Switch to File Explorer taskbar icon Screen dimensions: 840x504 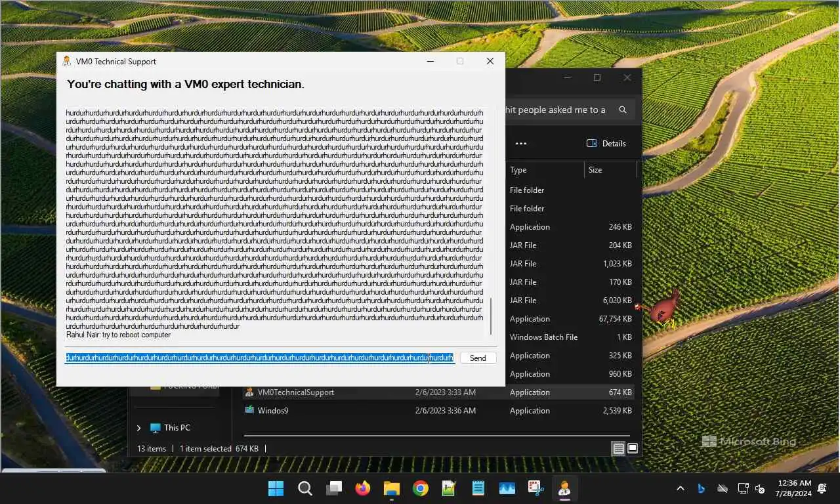(392, 488)
